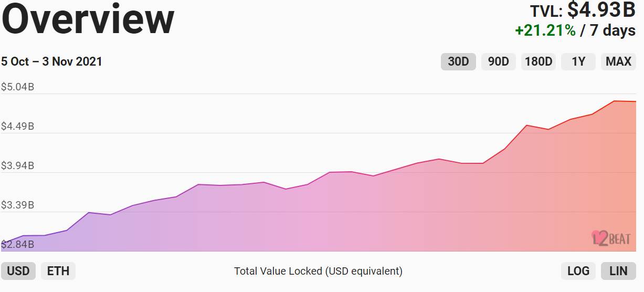Click the Total Value Locked caption

tap(318, 271)
